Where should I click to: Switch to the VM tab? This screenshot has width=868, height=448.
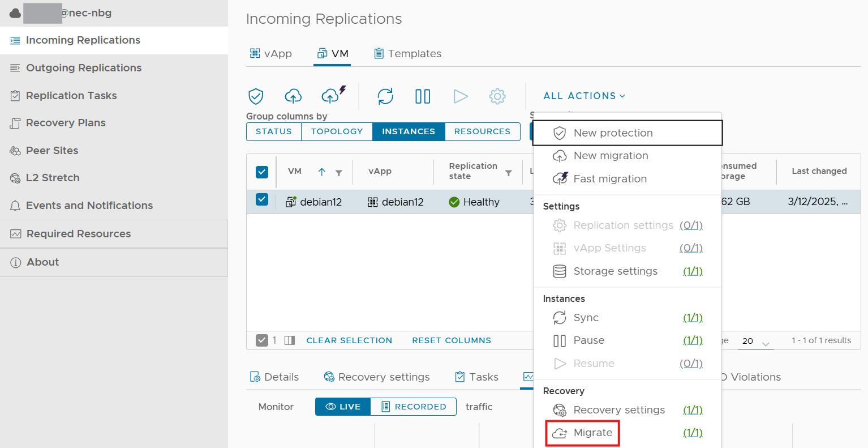(333, 54)
